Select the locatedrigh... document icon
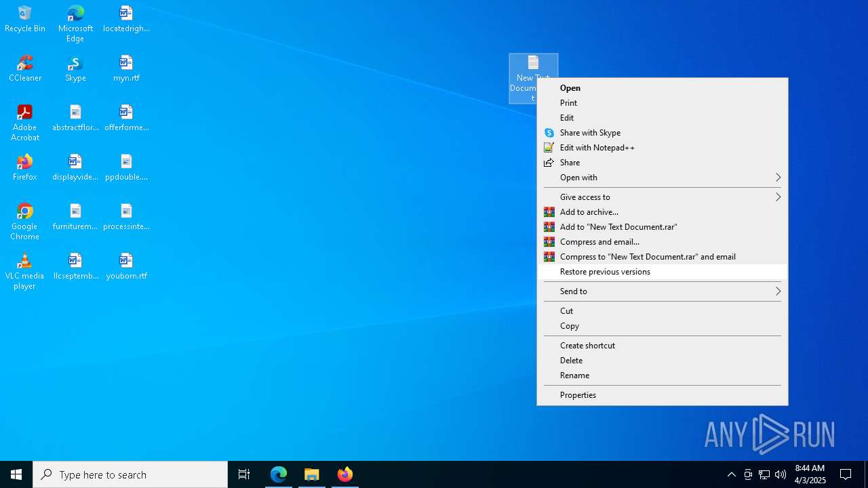Image resolution: width=868 pixels, height=488 pixels. click(126, 19)
